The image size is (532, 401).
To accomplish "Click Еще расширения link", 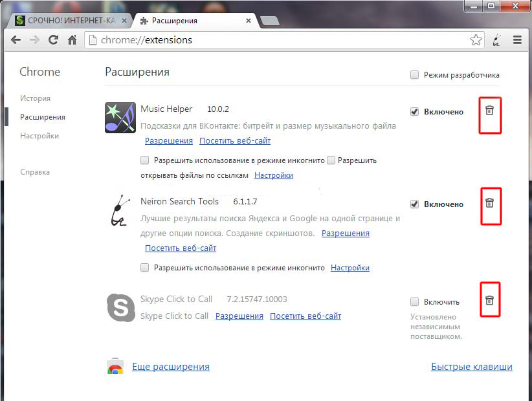I will tap(171, 367).
